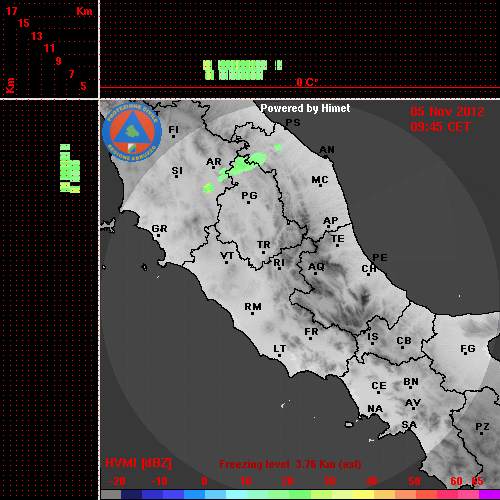The width and height of the screenshot is (500, 500).
Task: Click the 'CE' city label
Action: point(379,386)
